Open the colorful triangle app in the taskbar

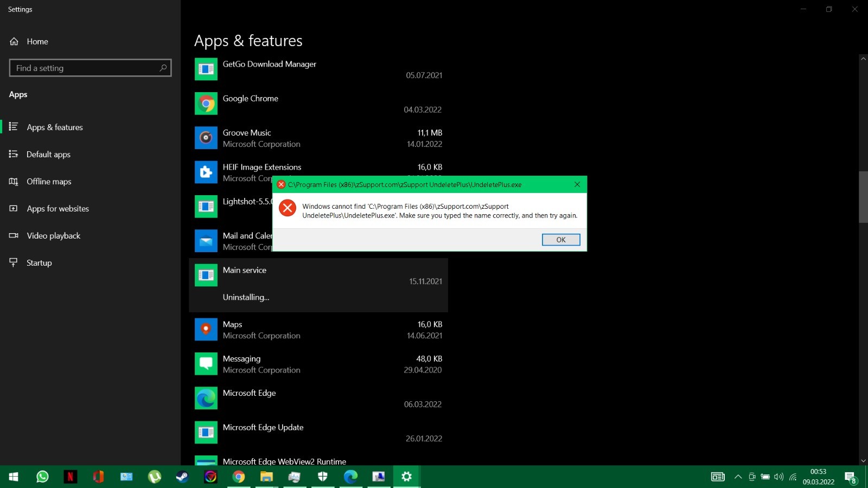pyautogui.click(x=210, y=477)
